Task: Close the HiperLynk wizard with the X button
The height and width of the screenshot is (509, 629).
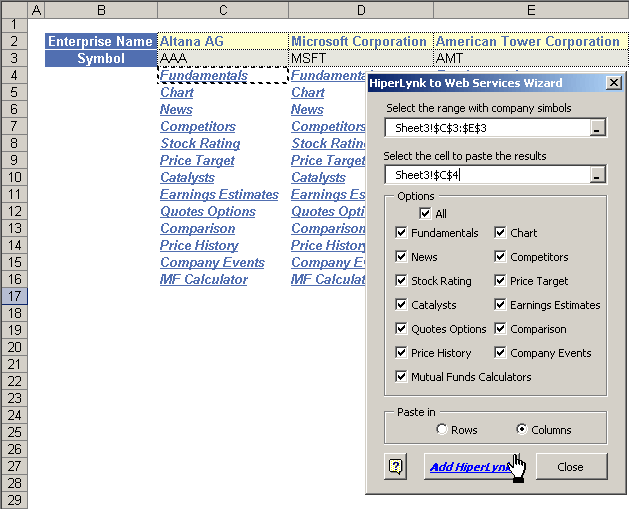Action: point(614,83)
